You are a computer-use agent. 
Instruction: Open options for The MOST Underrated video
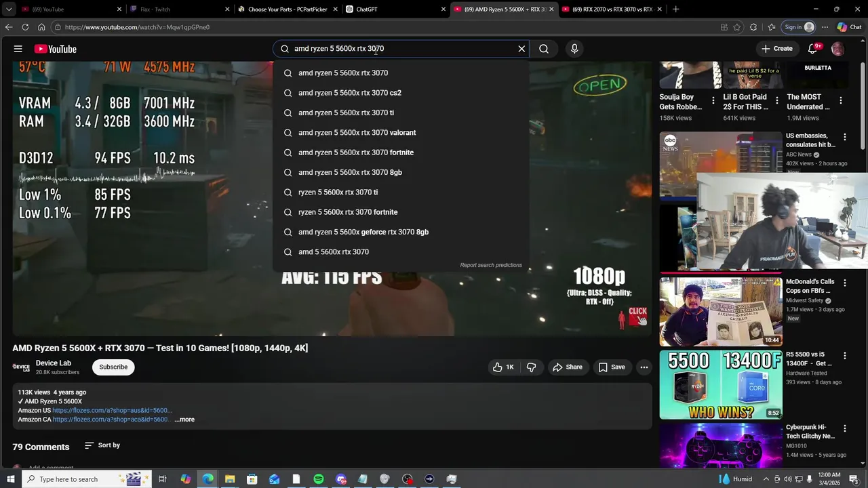[840, 100]
